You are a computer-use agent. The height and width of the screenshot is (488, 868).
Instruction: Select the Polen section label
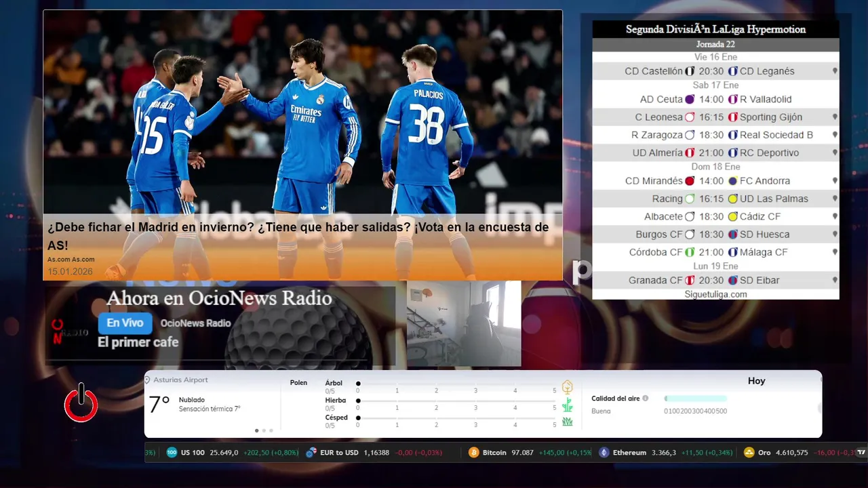[298, 383]
